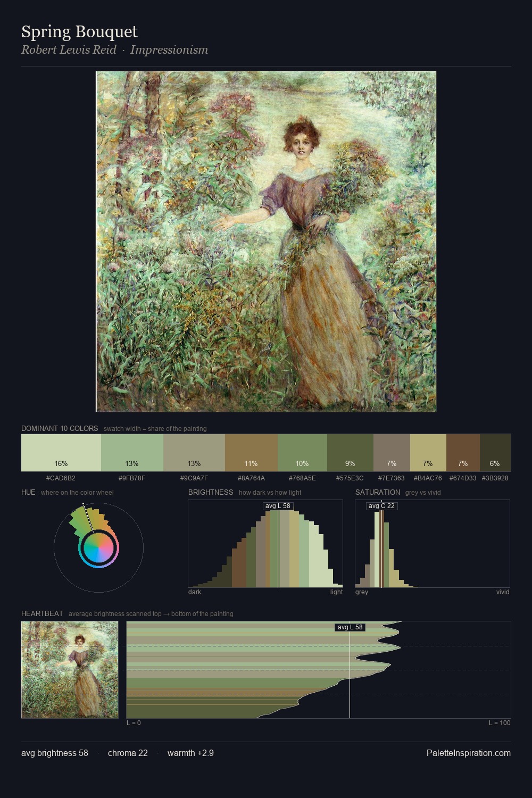Click 'where on the color wheel' caption
532x798 pixels.
click(x=77, y=492)
